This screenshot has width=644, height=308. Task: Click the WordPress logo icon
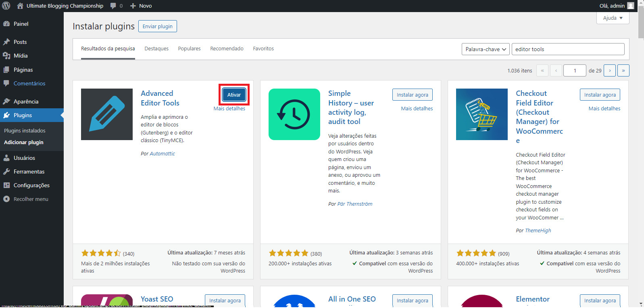(6, 6)
